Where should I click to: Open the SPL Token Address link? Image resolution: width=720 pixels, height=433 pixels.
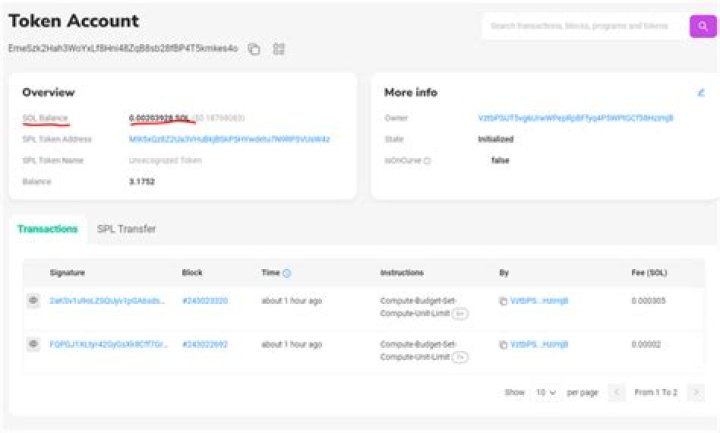[229, 139]
